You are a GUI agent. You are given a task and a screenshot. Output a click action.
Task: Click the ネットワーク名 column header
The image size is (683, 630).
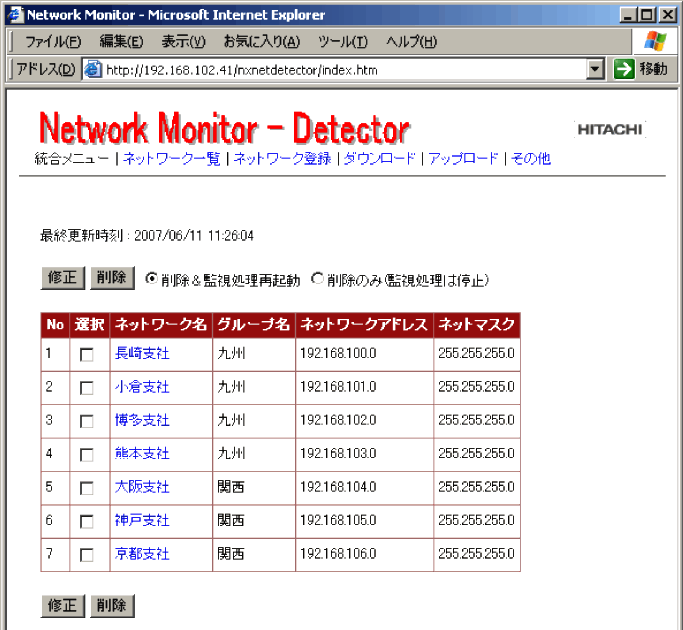click(161, 325)
